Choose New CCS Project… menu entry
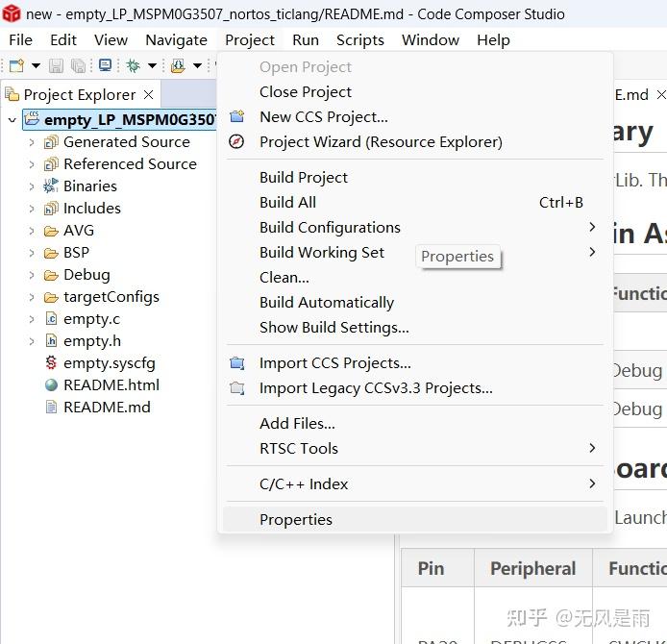Image resolution: width=667 pixels, height=644 pixels. pyautogui.click(x=415, y=117)
